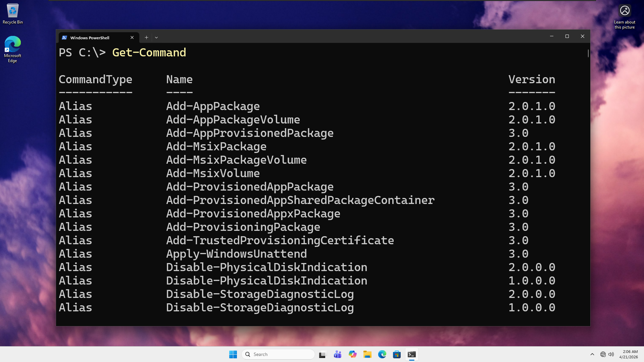644x362 pixels.
Task: Launch Microsoft Teams from taskbar
Action: (338, 354)
